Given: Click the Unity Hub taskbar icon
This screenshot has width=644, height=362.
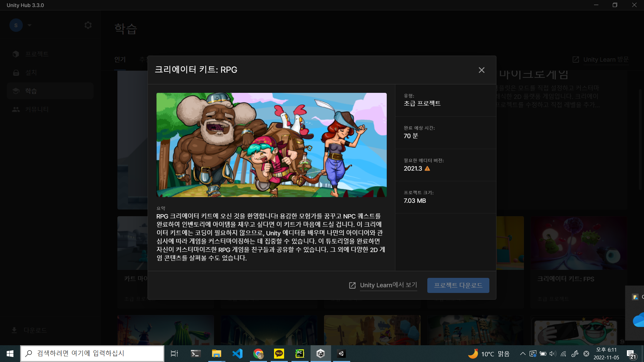Looking at the screenshot, I should click(321, 354).
